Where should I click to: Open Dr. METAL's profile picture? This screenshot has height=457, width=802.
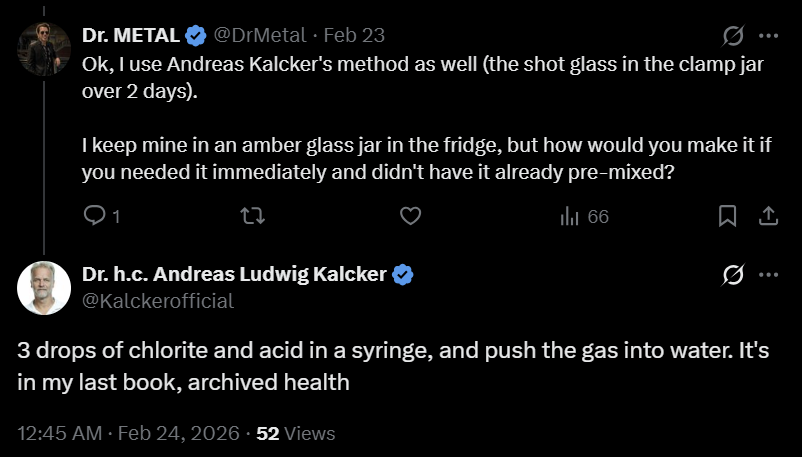coord(44,49)
